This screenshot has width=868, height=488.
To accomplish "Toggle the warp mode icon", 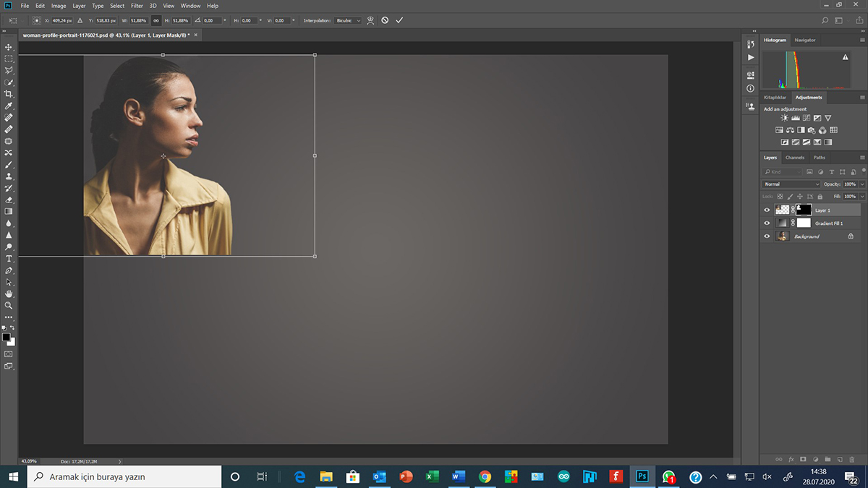I will (x=370, y=20).
